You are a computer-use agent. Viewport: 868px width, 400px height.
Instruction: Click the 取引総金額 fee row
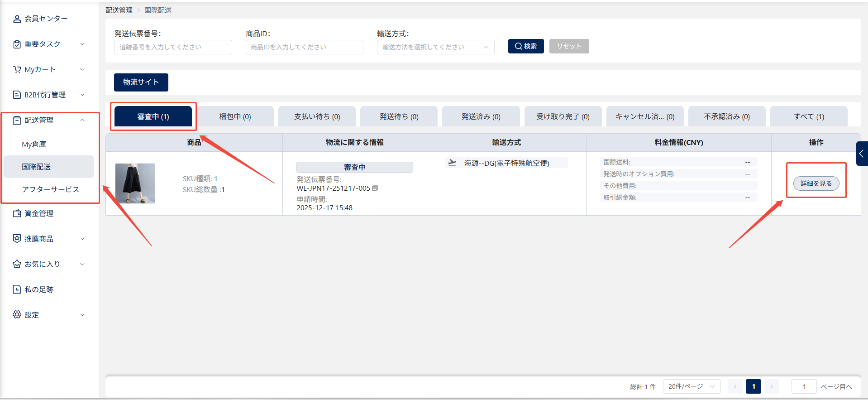click(x=679, y=198)
